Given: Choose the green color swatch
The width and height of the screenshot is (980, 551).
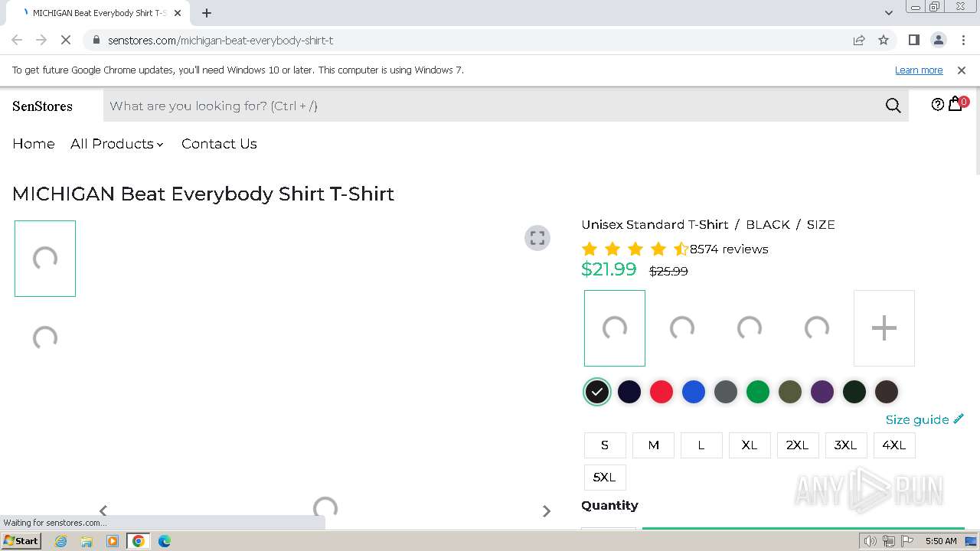Looking at the screenshot, I should click(x=758, y=392).
